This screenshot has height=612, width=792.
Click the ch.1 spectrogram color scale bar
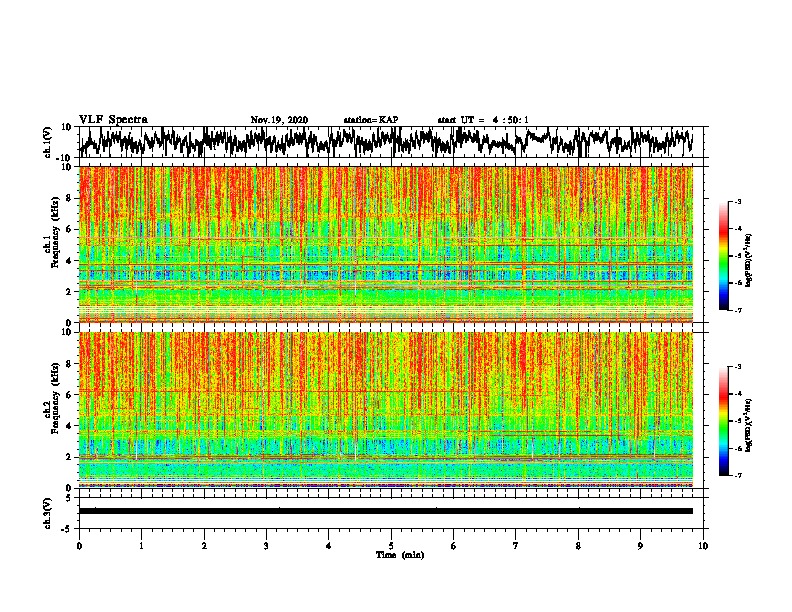[x=723, y=256]
